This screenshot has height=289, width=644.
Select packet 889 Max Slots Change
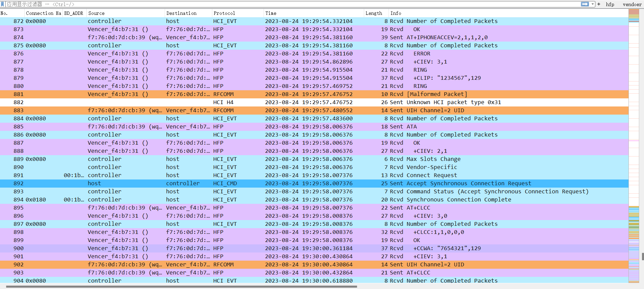[x=314, y=159]
